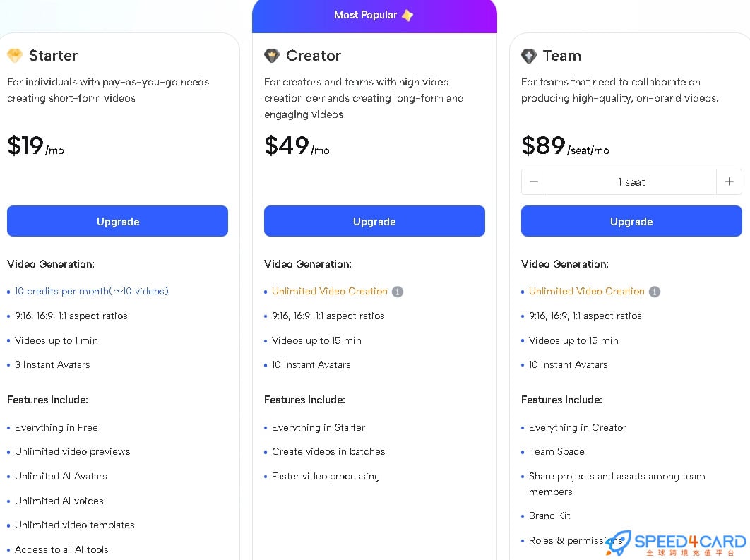Click the Creator plan crown icon
The height and width of the screenshot is (560, 750).
[x=272, y=56]
